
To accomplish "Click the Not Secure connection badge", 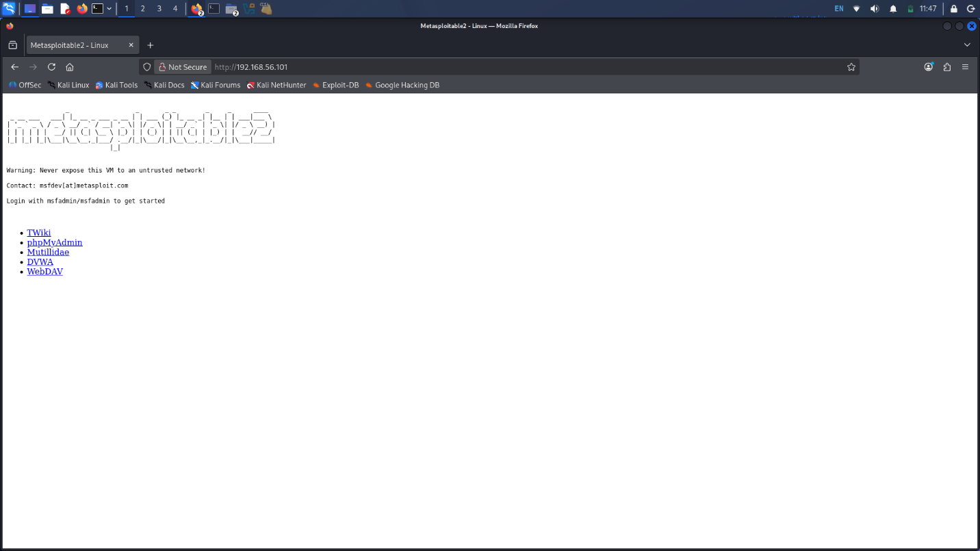I will point(182,67).
